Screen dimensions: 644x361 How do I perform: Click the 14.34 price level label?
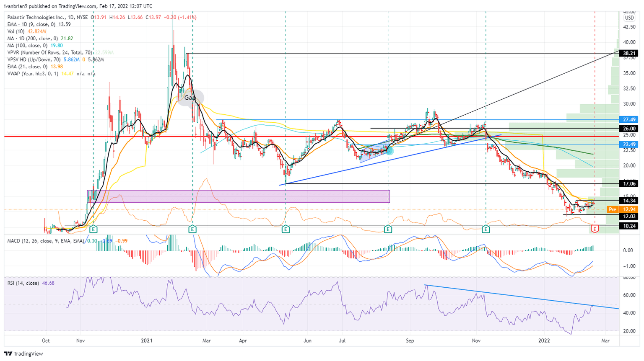(629, 201)
